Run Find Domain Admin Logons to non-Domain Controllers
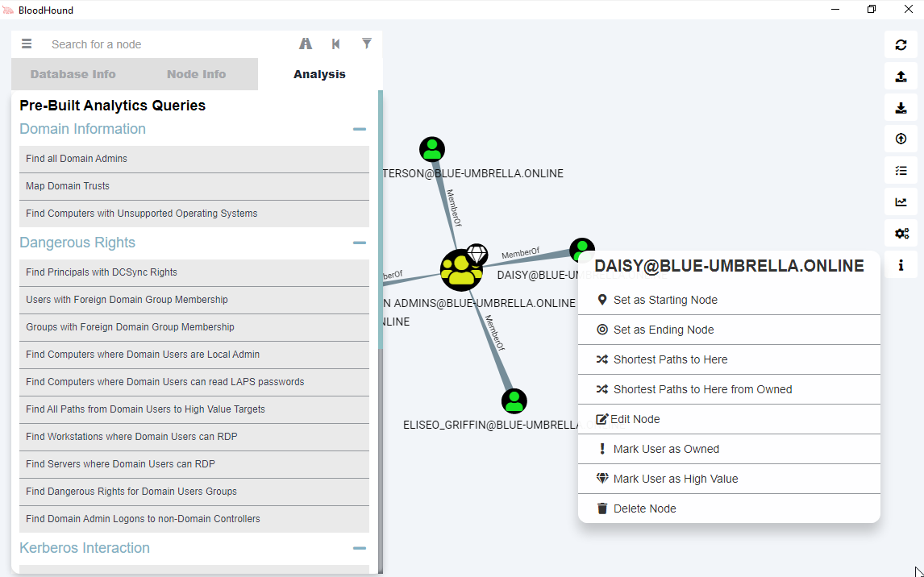The width and height of the screenshot is (924, 577). [194, 519]
